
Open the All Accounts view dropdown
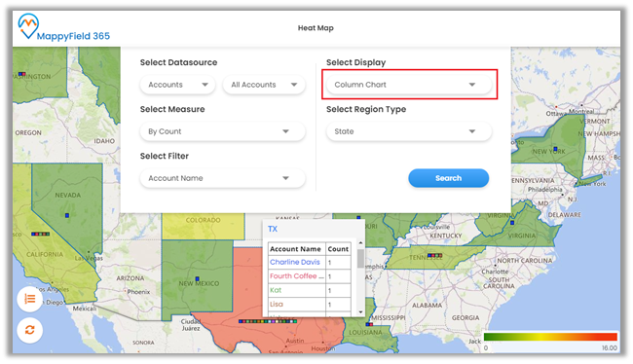(264, 85)
